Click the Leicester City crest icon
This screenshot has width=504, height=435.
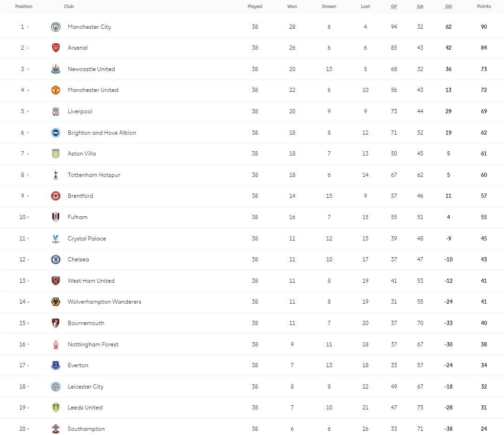[x=56, y=387]
